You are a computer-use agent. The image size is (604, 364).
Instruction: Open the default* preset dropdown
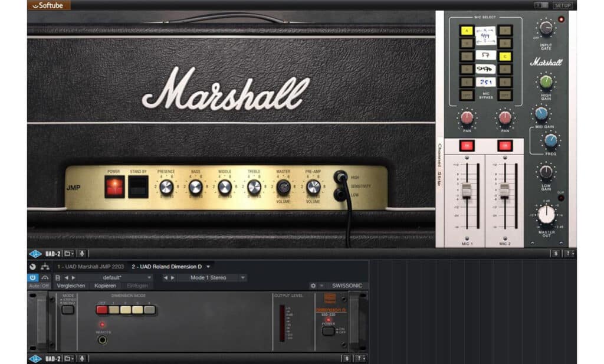(116, 278)
